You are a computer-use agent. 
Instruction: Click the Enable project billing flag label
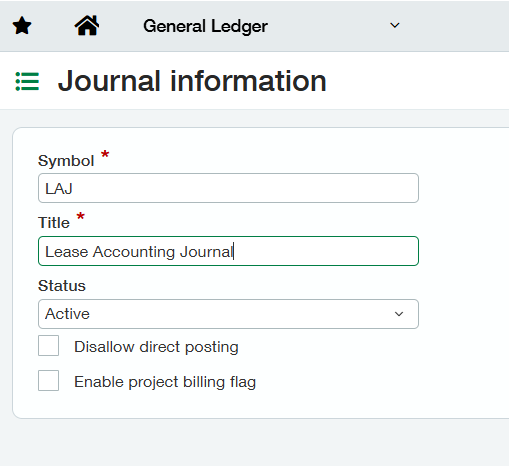[x=165, y=382]
